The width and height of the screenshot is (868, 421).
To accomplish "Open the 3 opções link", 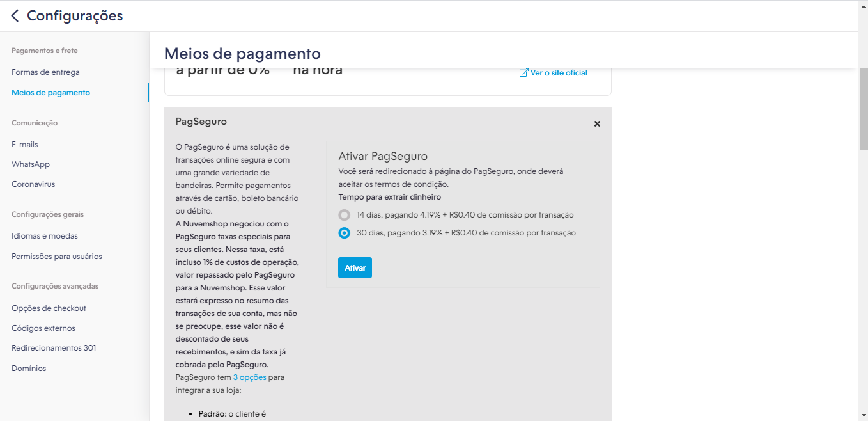I will click(x=249, y=377).
